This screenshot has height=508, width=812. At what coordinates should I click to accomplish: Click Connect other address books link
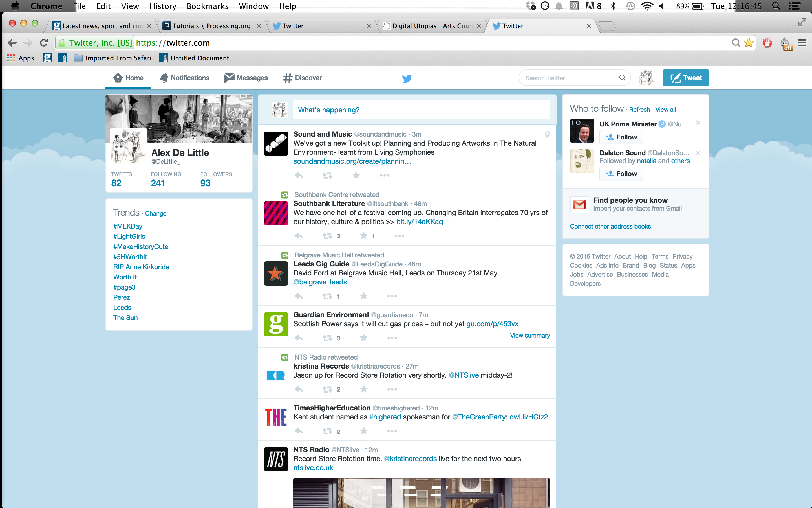[x=610, y=226]
